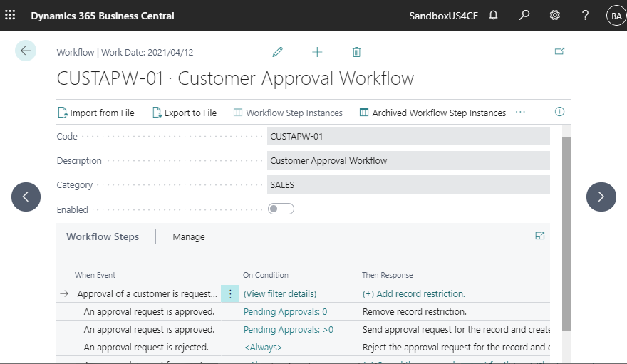This screenshot has height=364, width=627.
Task: Open Workflow Step Instances
Action: [288, 113]
